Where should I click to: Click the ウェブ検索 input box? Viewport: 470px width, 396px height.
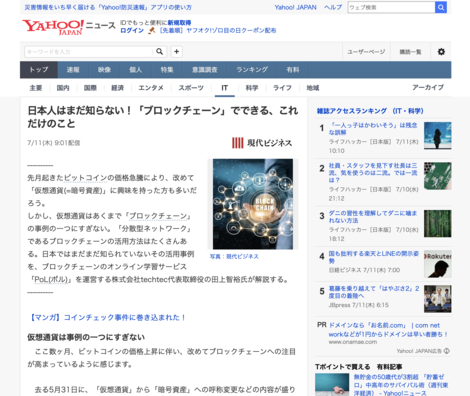(391, 7)
